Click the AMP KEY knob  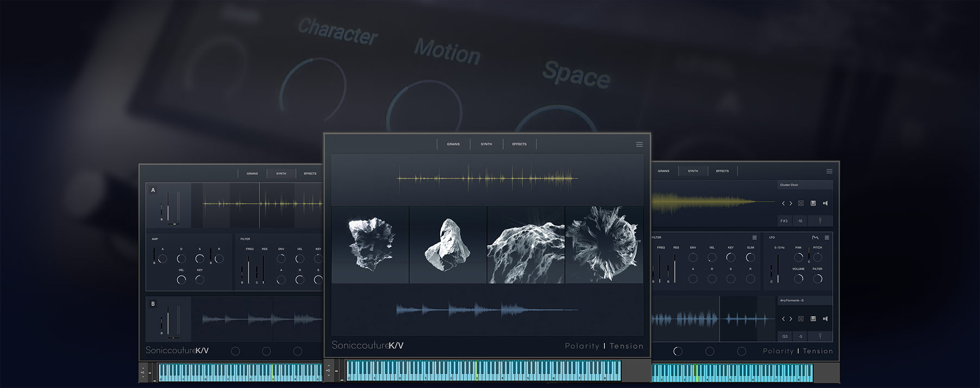tap(200, 279)
